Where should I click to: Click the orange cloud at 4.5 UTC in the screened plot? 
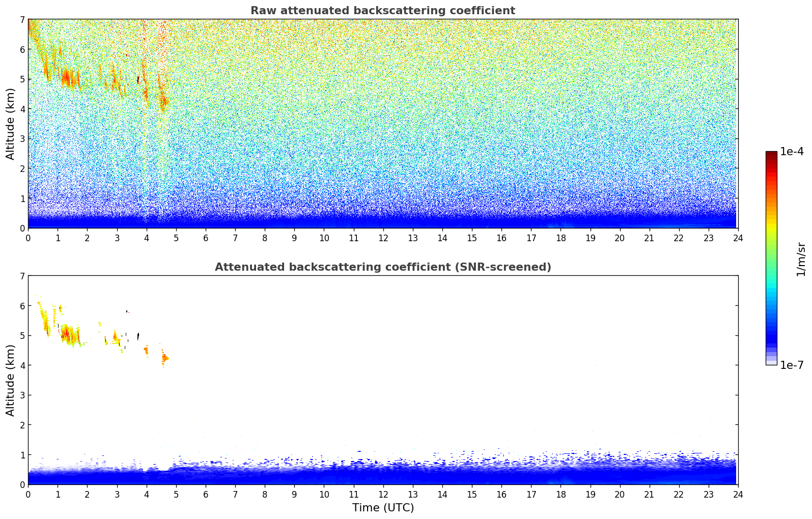coord(164,358)
